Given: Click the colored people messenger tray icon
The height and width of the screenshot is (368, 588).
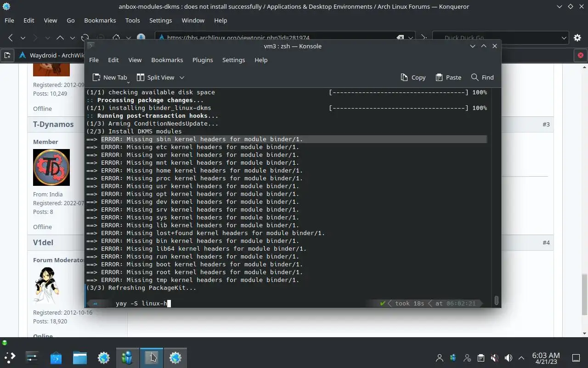Looking at the screenshot, I should click(x=453, y=358).
